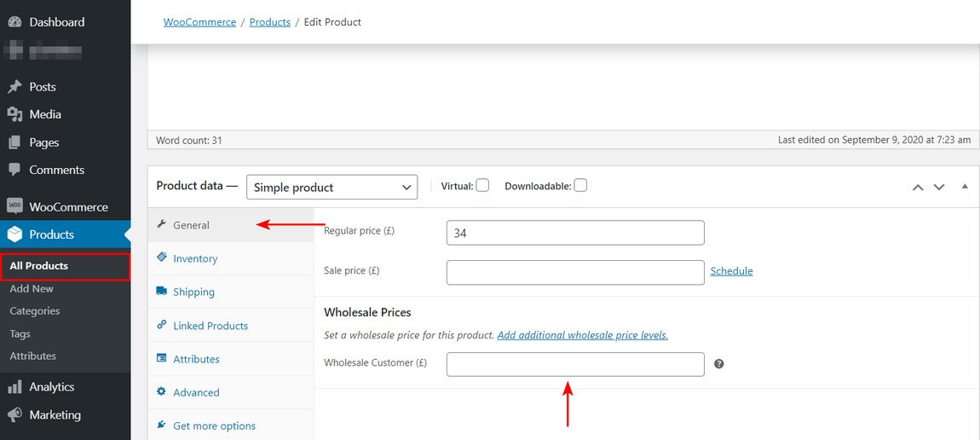Screen dimensions: 980x440
Task: Open Posts menu in sidebar
Action: (65, 87)
